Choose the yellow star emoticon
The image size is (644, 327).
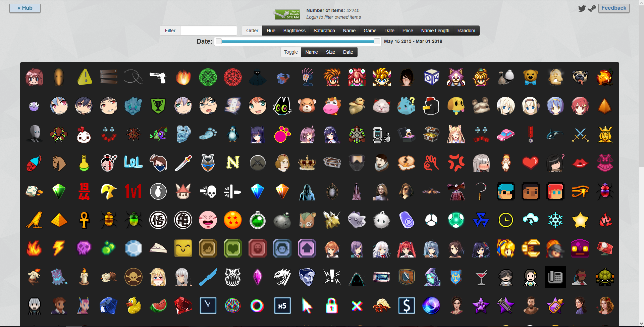[580, 220]
